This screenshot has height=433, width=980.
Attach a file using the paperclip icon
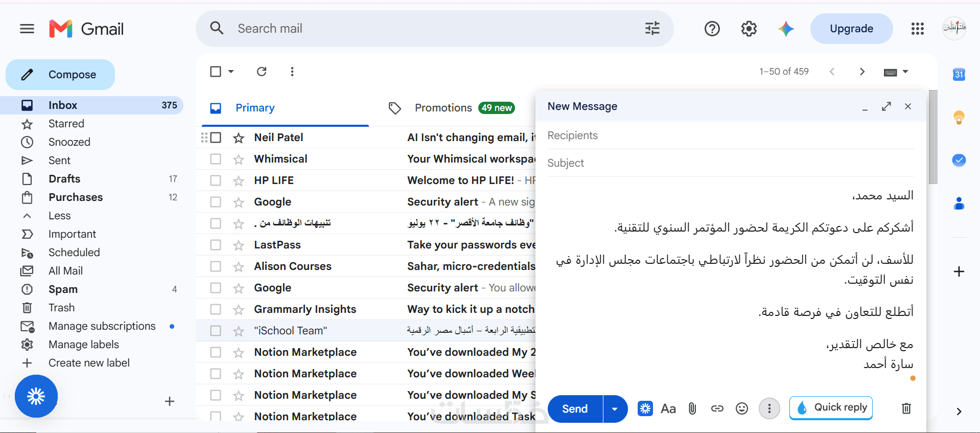coord(692,408)
